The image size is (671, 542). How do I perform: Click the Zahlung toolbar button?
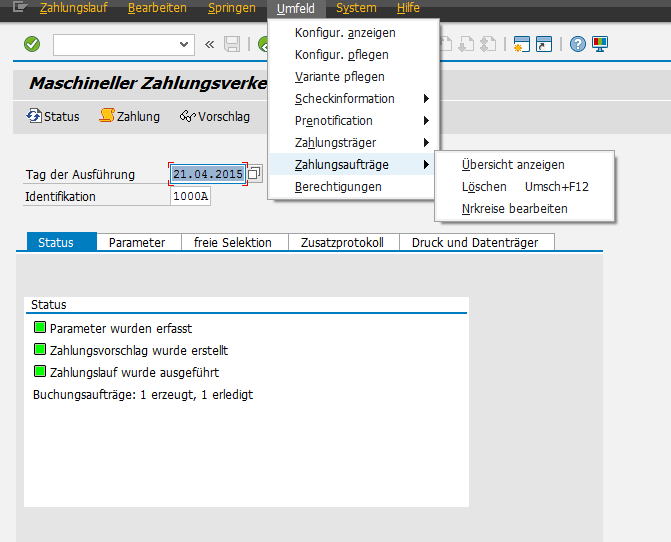pyautogui.click(x=129, y=116)
